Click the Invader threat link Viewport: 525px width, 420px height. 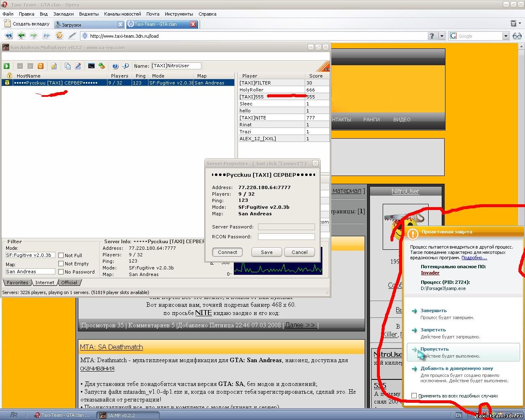430,273
